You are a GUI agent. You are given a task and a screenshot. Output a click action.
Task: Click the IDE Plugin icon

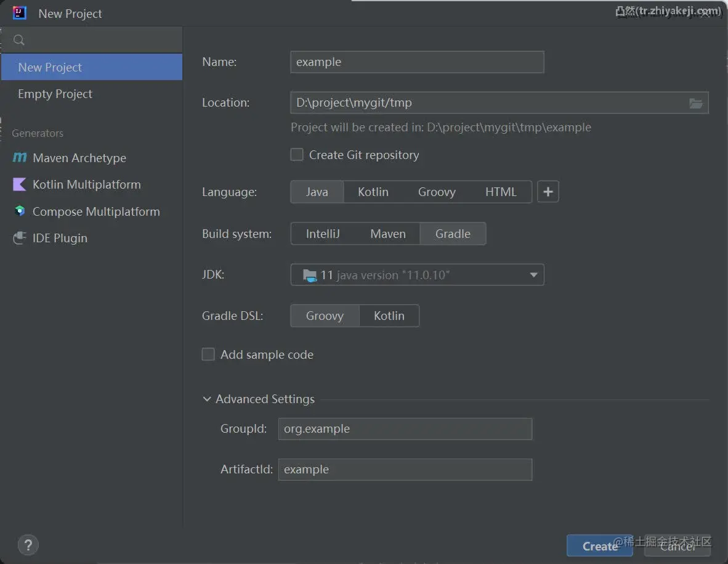coord(20,238)
